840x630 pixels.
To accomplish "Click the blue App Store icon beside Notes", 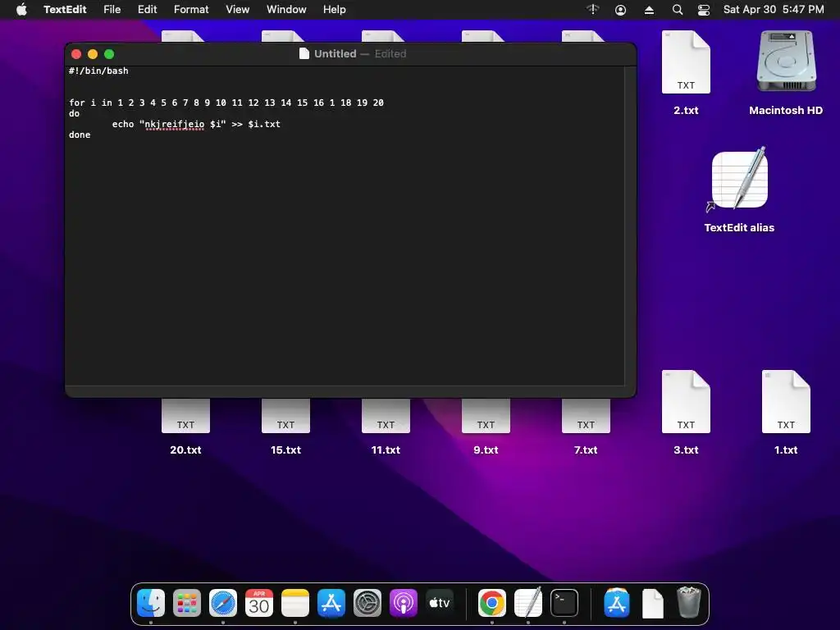I will 331,603.
